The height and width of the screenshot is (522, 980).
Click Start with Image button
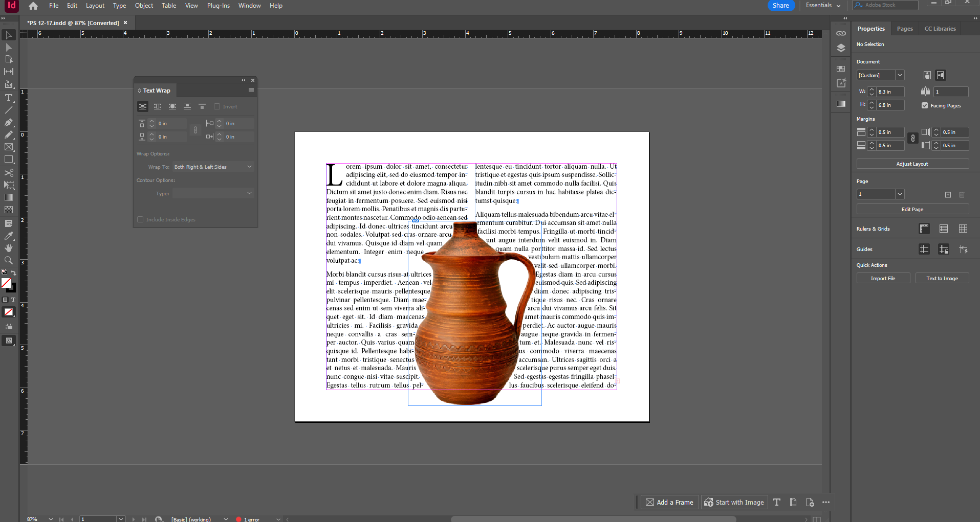pyautogui.click(x=734, y=502)
